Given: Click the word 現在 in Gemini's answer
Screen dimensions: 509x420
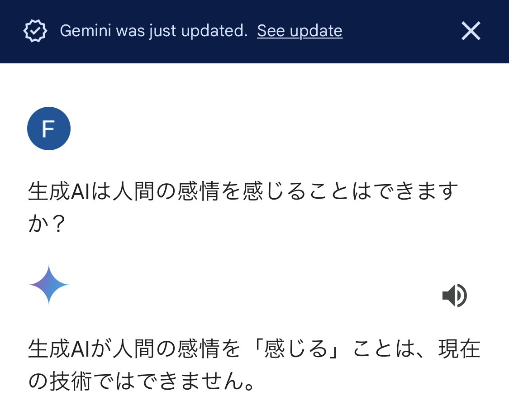Looking at the screenshot, I should [x=459, y=350].
